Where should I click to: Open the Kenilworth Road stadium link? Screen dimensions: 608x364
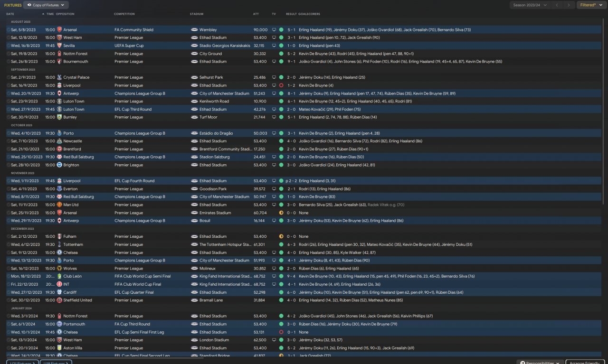214,101
